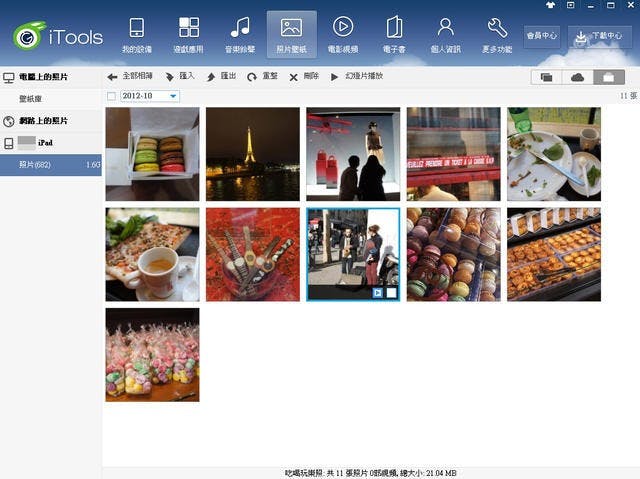Go to 音樂鈴聲 music and ringtones
640x479 pixels.
pos(240,34)
